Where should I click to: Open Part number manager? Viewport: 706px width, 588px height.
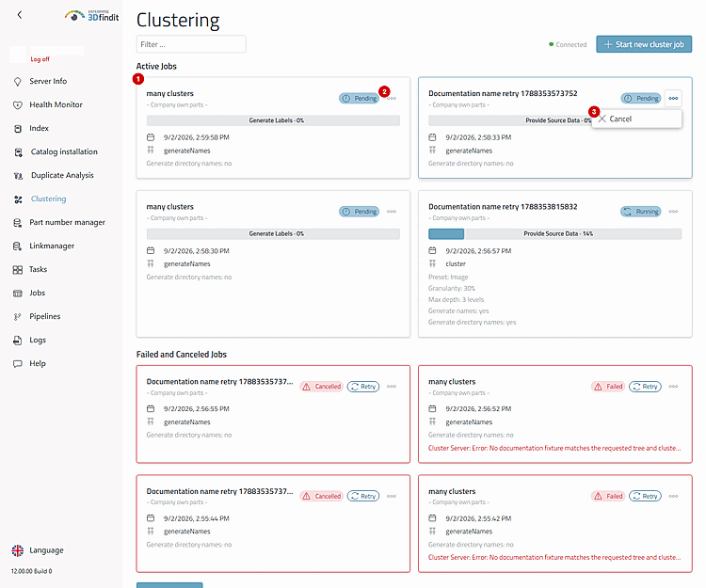pyautogui.click(x=67, y=222)
